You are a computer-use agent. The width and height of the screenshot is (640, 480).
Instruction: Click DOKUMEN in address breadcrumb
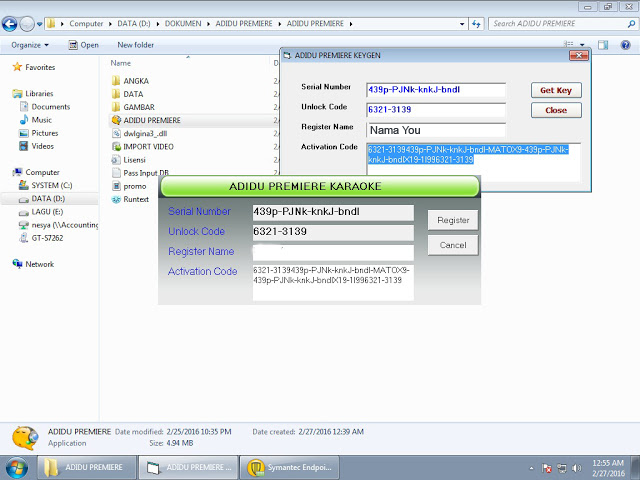[x=183, y=24]
